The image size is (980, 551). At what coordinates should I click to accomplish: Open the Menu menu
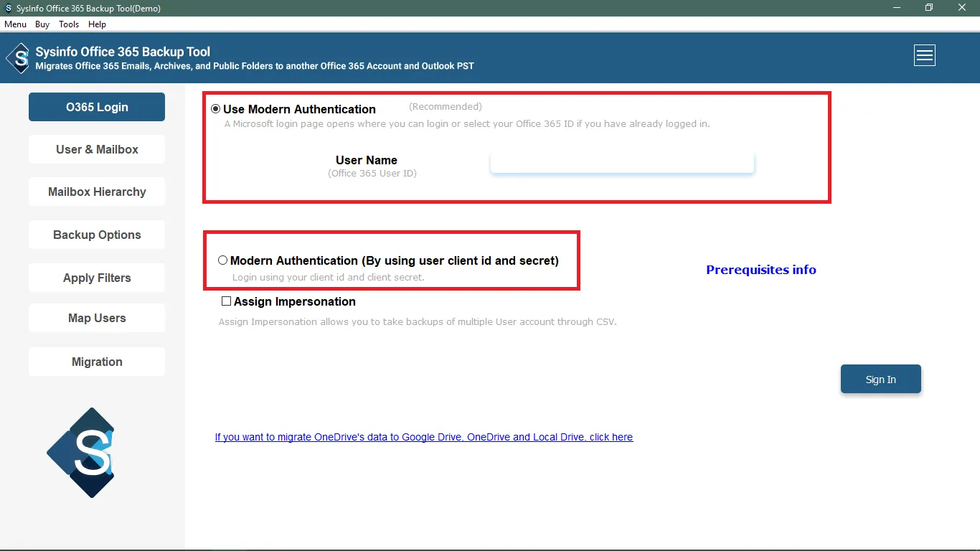pos(16,24)
